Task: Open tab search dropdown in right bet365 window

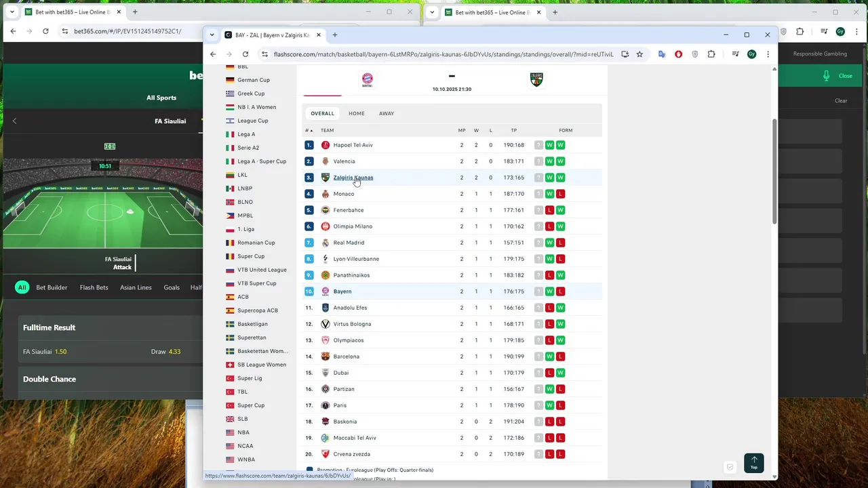Action: [x=432, y=12]
